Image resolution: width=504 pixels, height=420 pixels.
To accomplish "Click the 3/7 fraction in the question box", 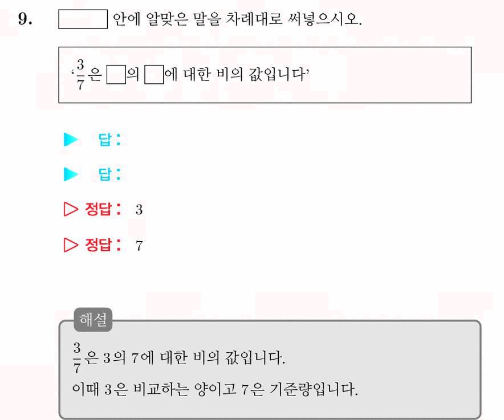I will click(80, 75).
